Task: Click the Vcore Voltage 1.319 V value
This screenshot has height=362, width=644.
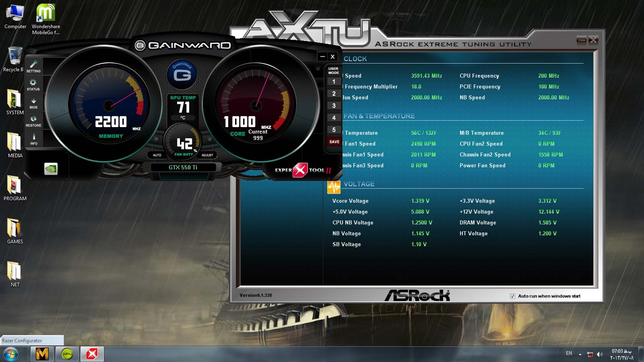Action: click(420, 201)
